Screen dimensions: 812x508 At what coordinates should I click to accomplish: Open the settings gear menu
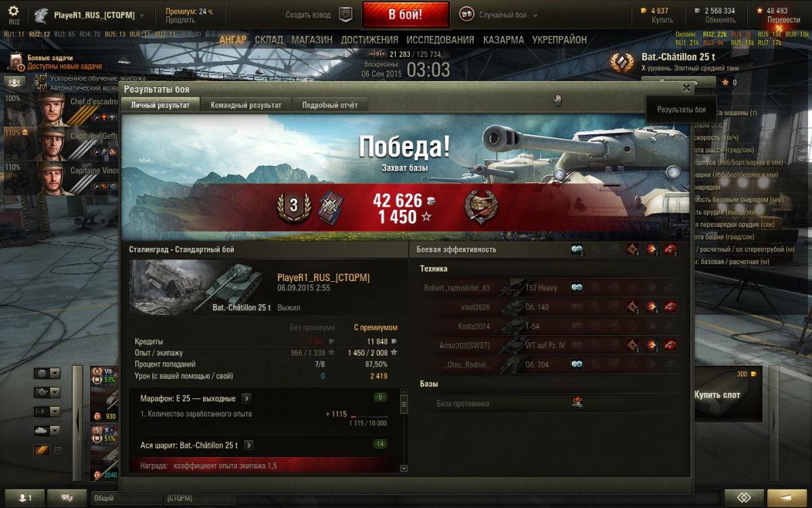click(14, 12)
